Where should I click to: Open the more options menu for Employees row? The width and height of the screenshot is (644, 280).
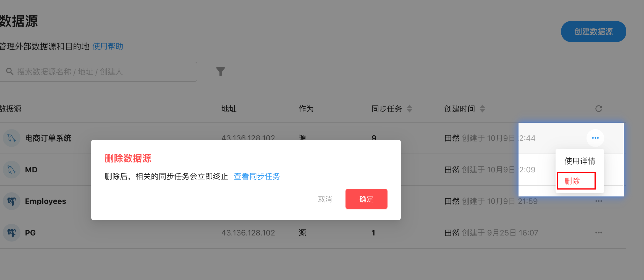coord(598,201)
